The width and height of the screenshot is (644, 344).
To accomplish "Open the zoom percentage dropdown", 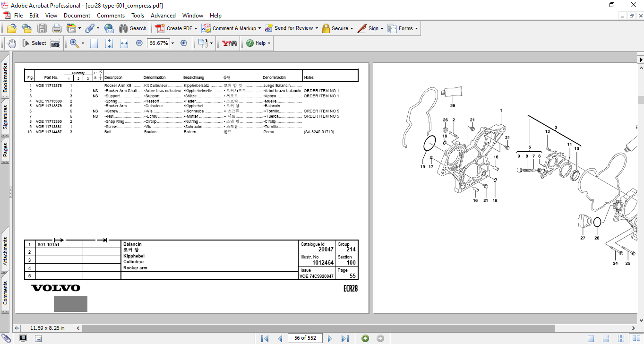I will tap(172, 43).
